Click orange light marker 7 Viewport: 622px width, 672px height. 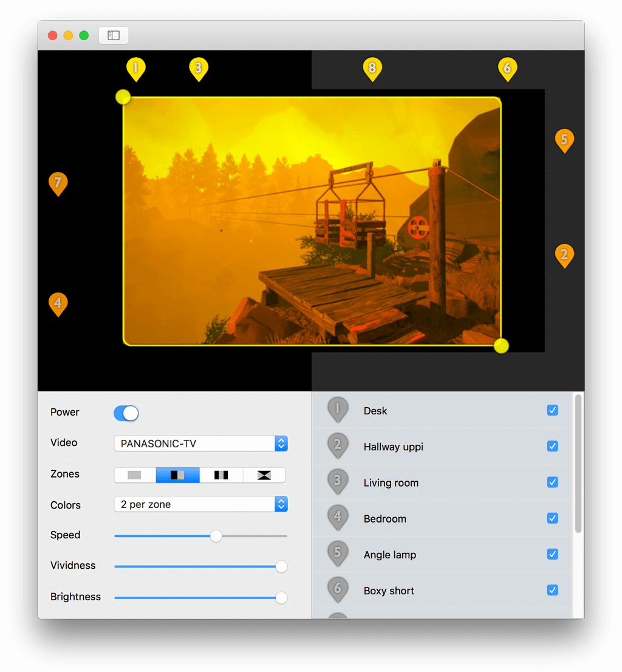[58, 183]
